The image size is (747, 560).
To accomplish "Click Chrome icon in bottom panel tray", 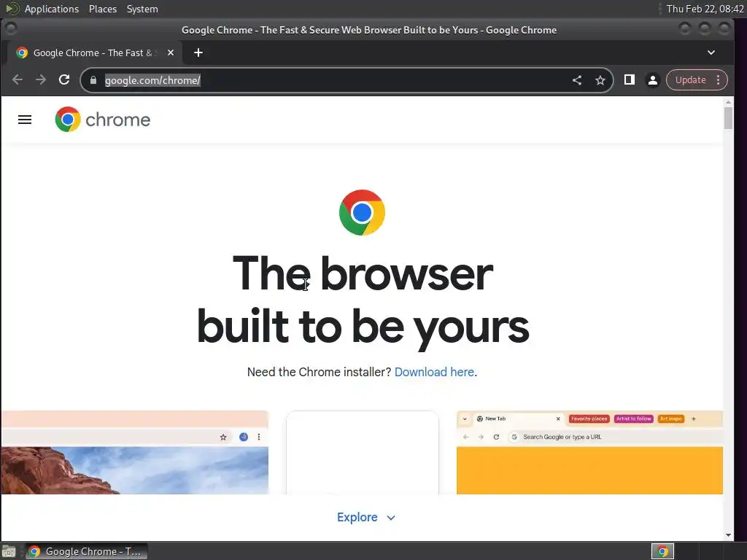I will click(x=662, y=551).
